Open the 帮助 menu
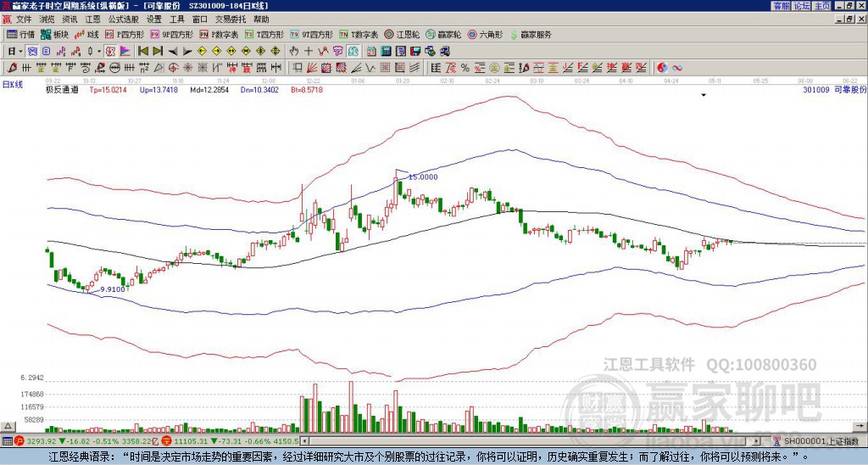868x465 pixels. tap(261, 20)
